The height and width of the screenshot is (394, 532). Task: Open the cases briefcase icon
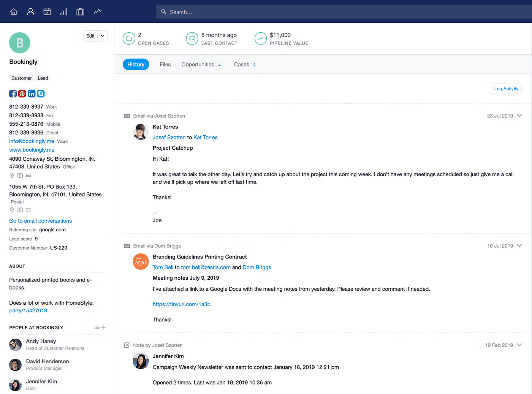pos(80,12)
